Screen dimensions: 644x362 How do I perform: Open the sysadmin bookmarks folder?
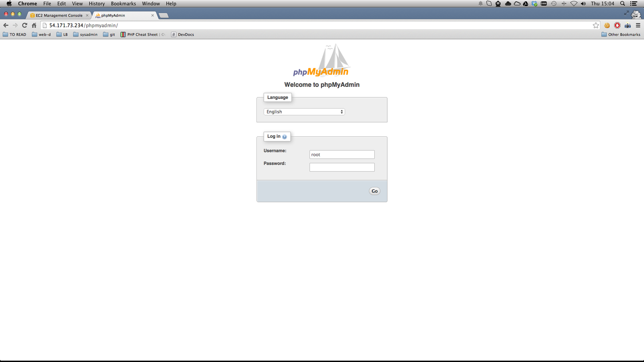[85, 35]
